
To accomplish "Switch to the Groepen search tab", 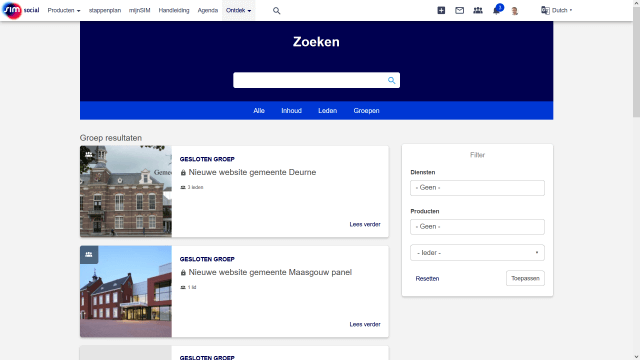I will pyautogui.click(x=367, y=111).
